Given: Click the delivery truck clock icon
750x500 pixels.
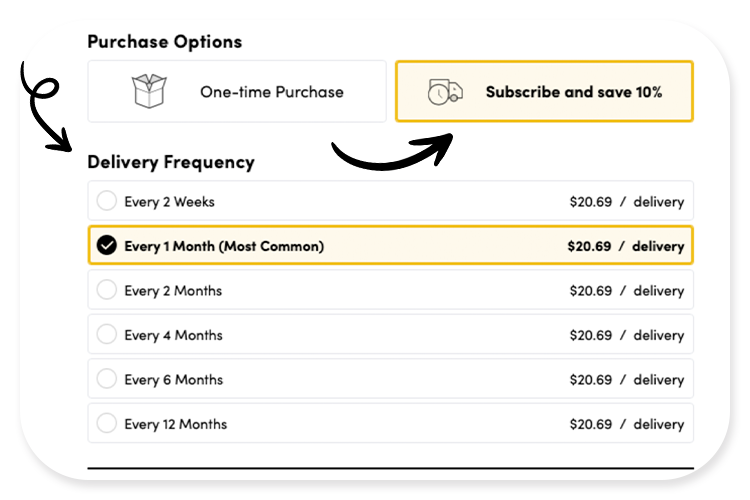Looking at the screenshot, I should coord(445,91).
